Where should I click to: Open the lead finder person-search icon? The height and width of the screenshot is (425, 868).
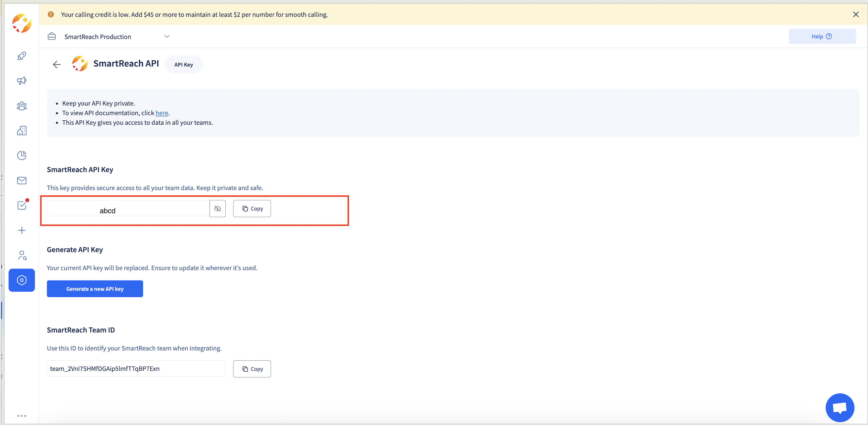pos(22,255)
